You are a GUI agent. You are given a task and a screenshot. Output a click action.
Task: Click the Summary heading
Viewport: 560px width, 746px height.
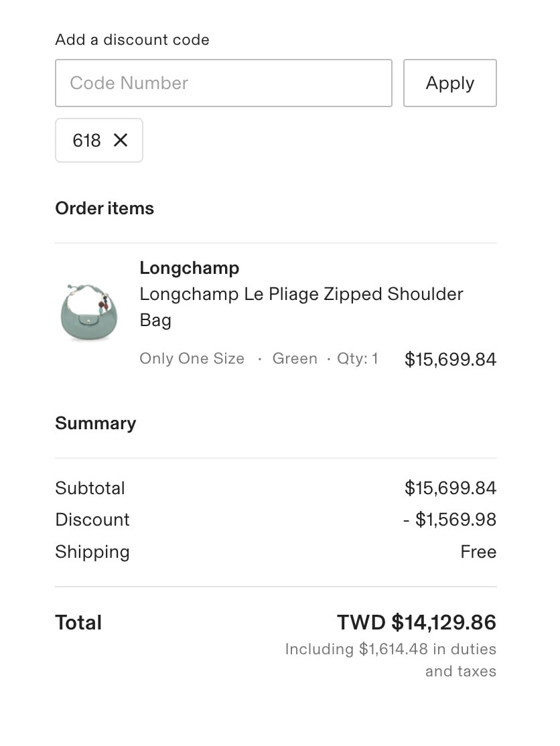[x=95, y=423]
